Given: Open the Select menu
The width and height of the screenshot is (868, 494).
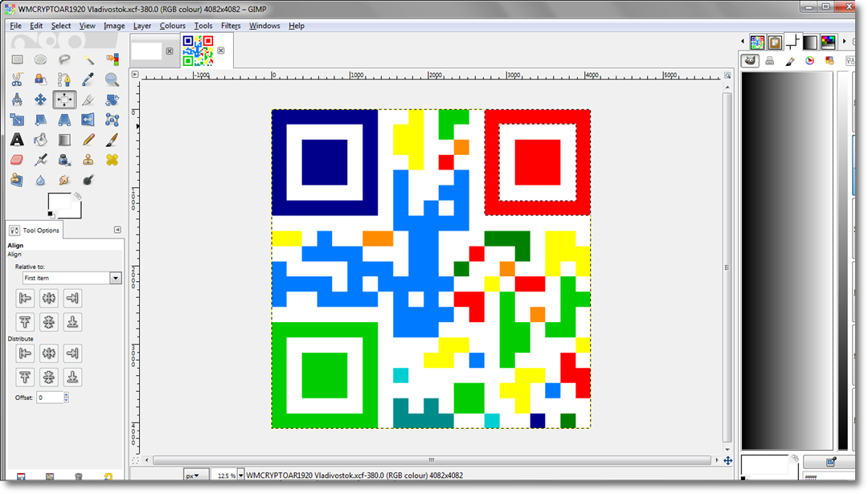Looking at the screenshot, I should tap(61, 26).
